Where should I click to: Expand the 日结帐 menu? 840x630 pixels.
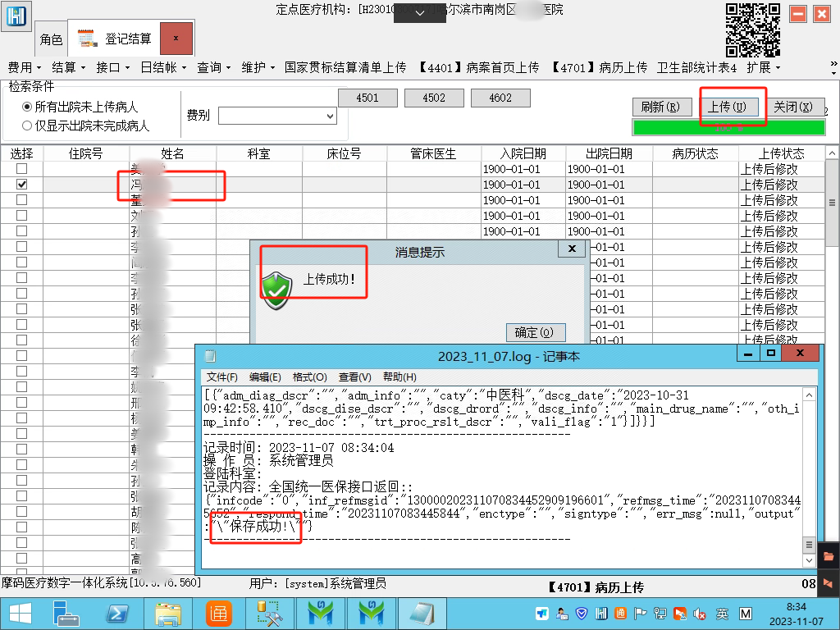point(163,67)
